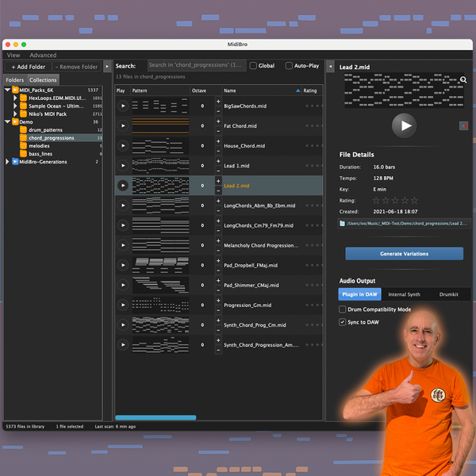Disable Sync to DAW
476x476 pixels.
coord(342,322)
